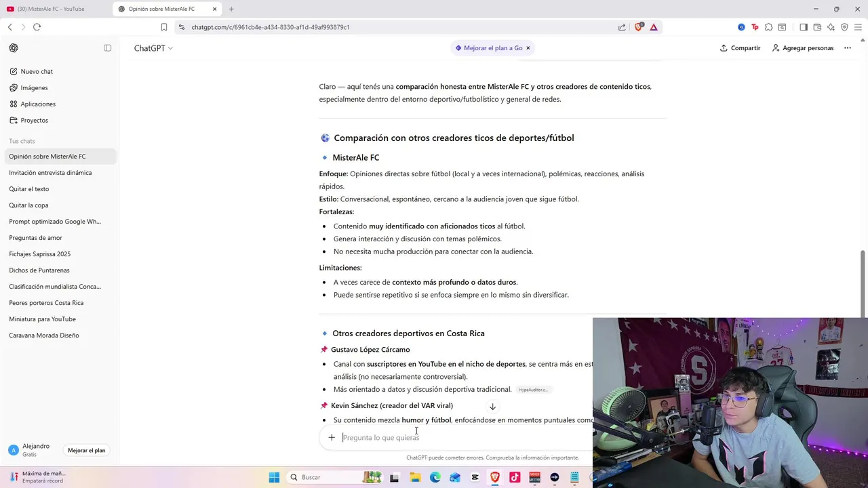Viewport: 868px width, 488px height.
Task: Expand the Tus chats section header
Action: pos(22,141)
